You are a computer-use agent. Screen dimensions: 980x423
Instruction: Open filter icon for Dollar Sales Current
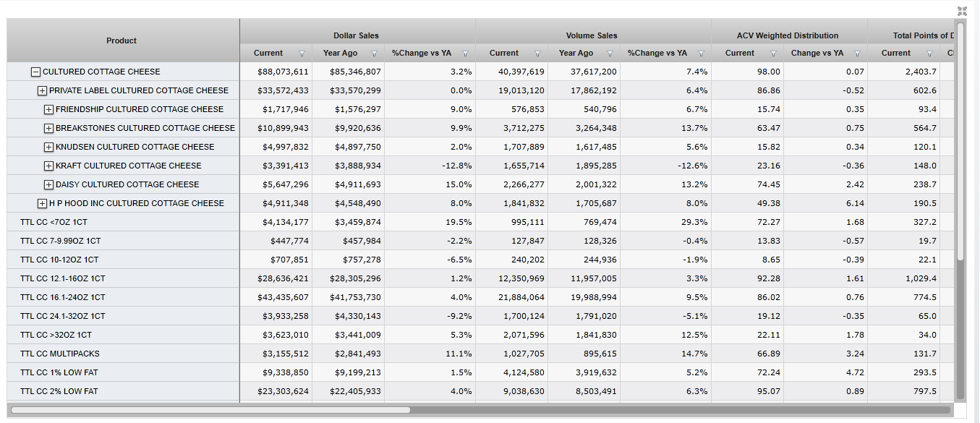302,54
